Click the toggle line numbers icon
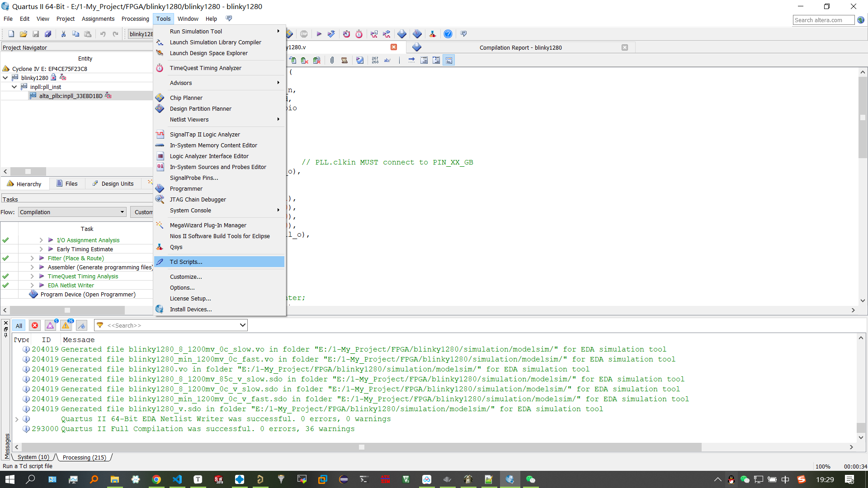Image resolution: width=868 pixels, height=488 pixels. (x=375, y=60)
